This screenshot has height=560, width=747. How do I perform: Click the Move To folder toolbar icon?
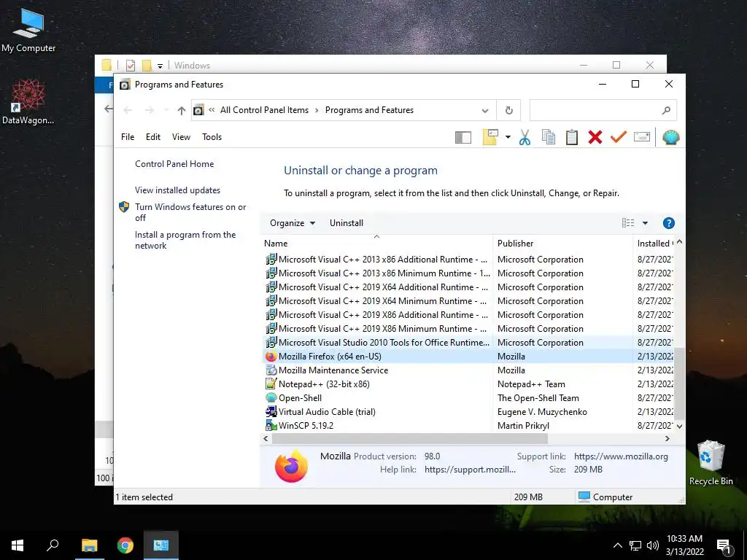tap(490, 137)
